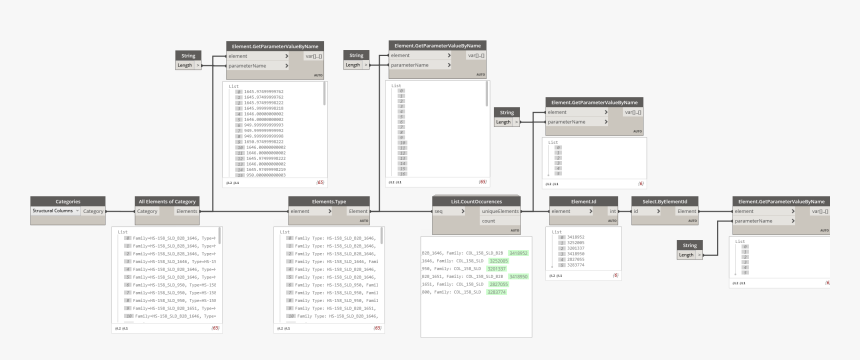Click the seq input port on List.CountOccurences
The height and width of the screenshot is (360, 860).
pos(449,211)
